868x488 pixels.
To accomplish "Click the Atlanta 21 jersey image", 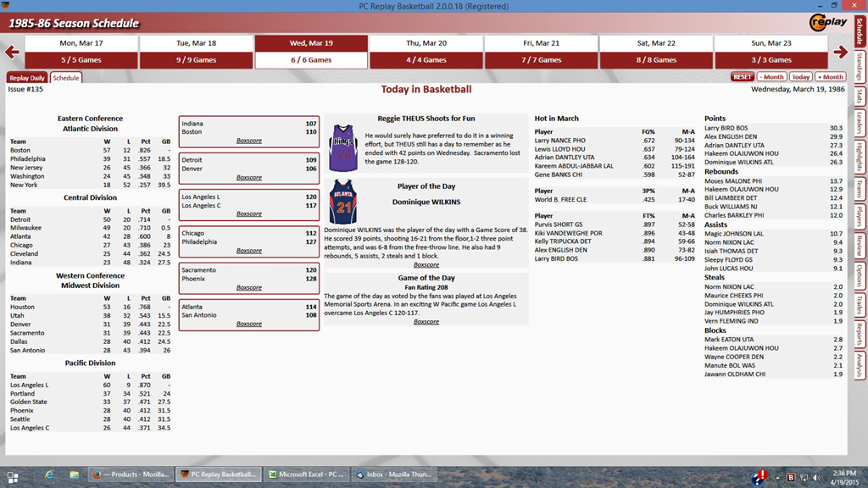I will tap(342, 202).
